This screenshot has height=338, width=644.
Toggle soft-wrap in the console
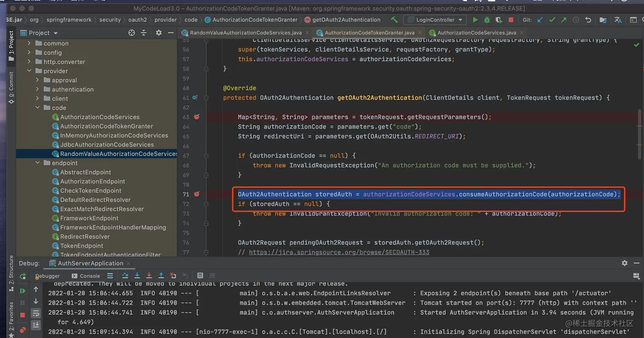click(x=36, y=313)
